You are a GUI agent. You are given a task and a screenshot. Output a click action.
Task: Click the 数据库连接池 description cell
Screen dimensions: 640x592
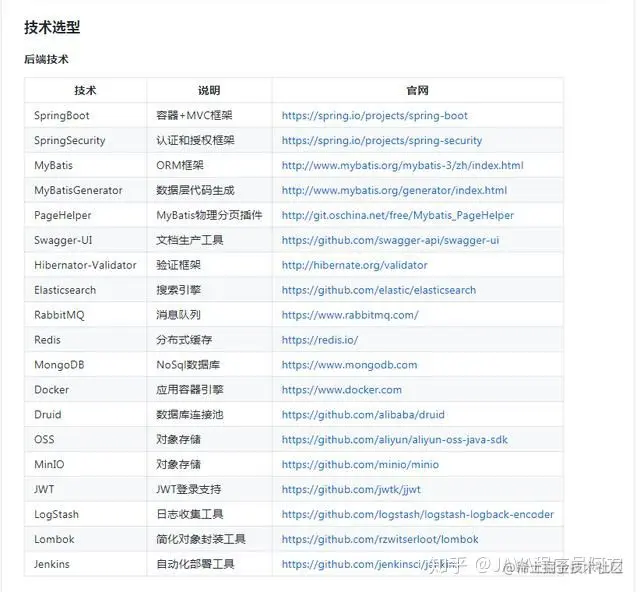click(209, 414)
